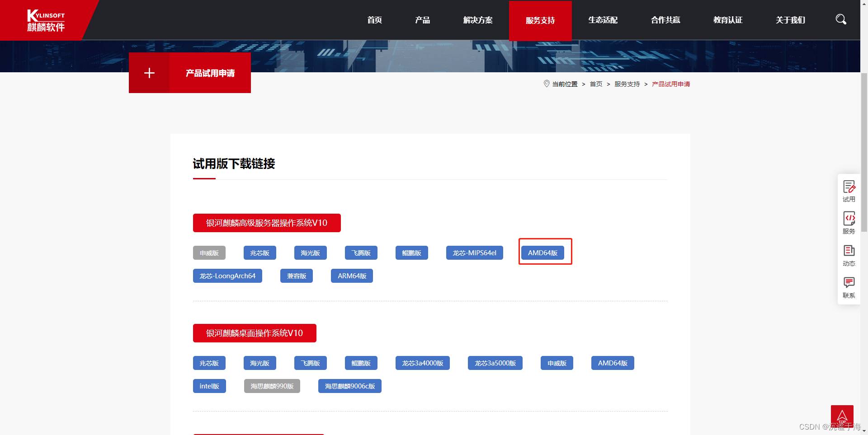Select the ARM64版 server download
868x435 pixels.
(352, 276)
